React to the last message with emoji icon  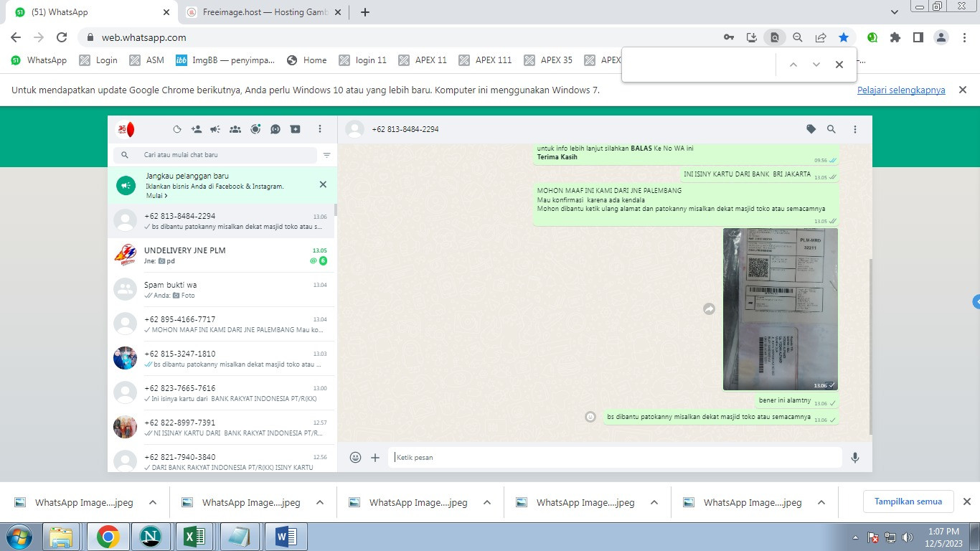[x=590, y=417]
